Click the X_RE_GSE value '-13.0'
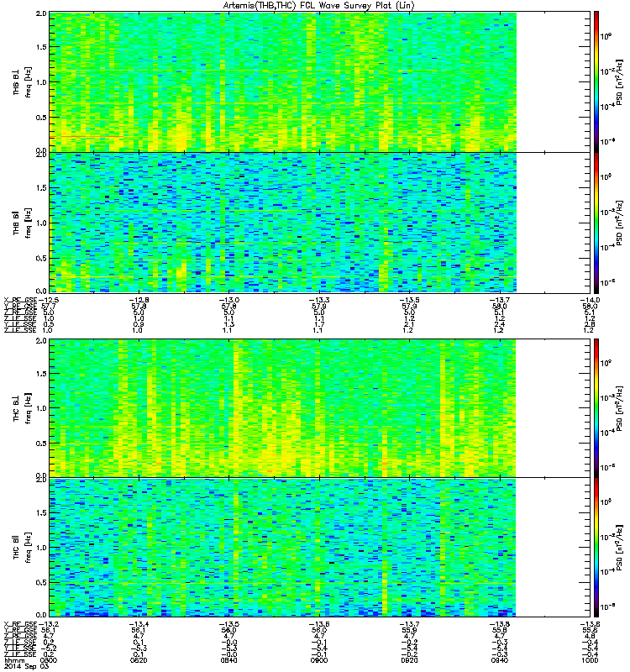The width and height of the screenshot is (630, 672). pos(228,300)
